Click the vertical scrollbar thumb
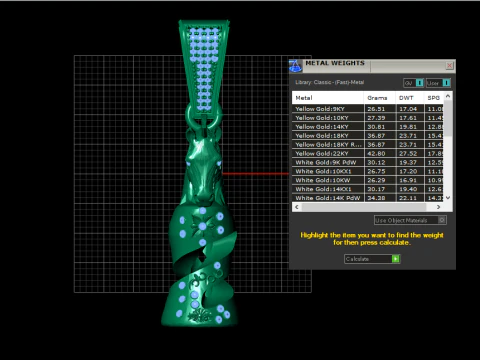 tap(448, 118)
